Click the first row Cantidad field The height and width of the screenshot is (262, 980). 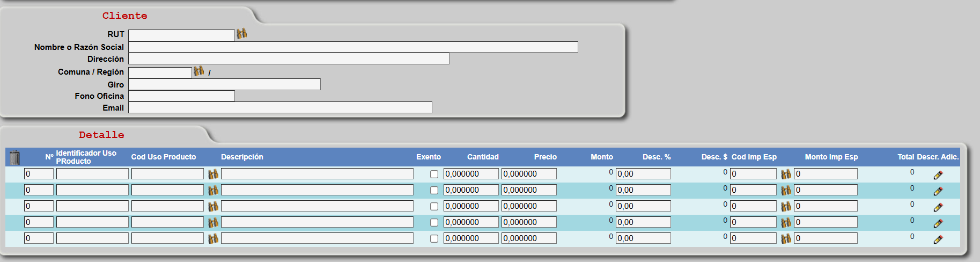tap(470, 174)
